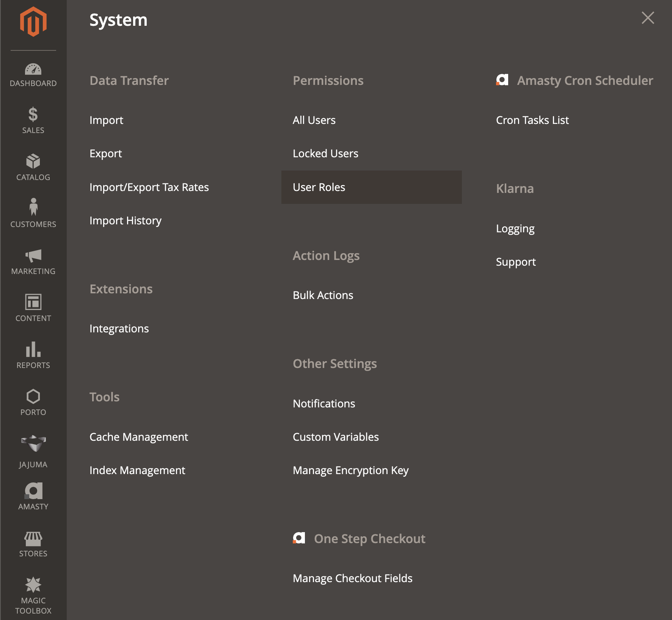Open Index Management under Tools
672x620 pixels.
[x=137, y=470]
